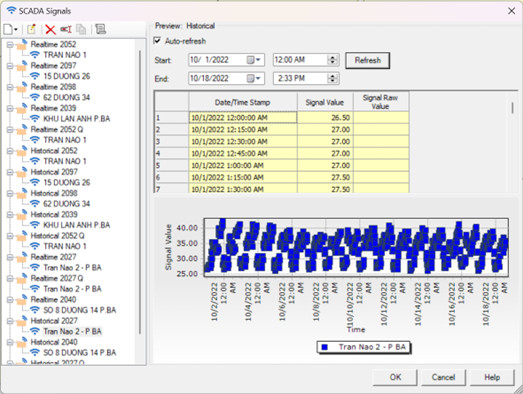Click the data table vertical scrollbar
523x394 pixels.
[513, 108]
